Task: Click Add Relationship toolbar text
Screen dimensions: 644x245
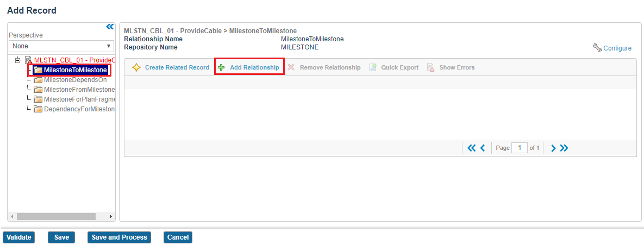Action: tap(254, 67)
